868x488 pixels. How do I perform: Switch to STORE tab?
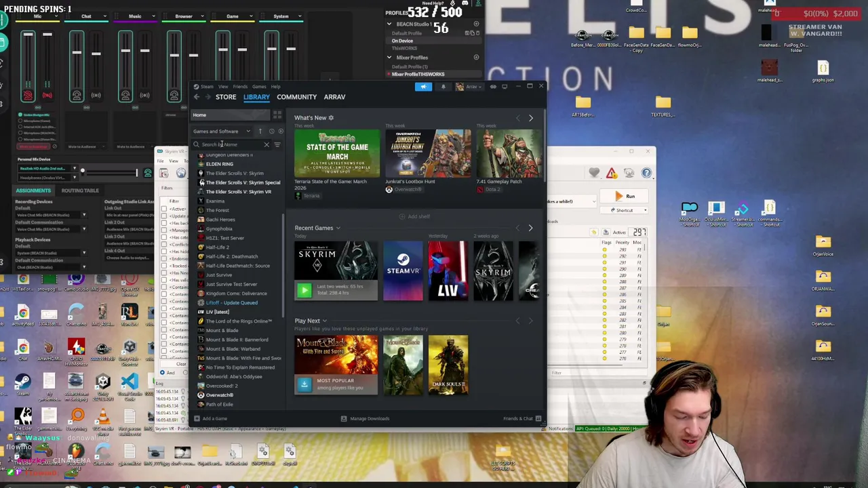(x=226, y=97)
